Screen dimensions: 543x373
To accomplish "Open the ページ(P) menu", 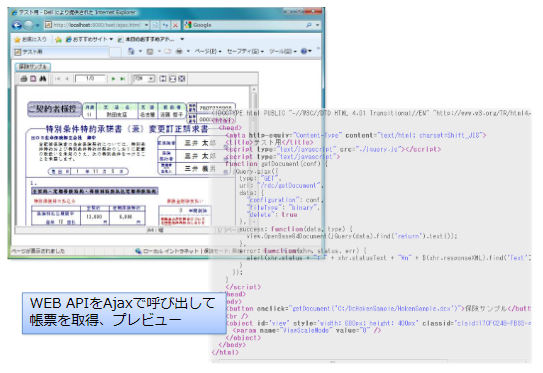I will 207,52.
